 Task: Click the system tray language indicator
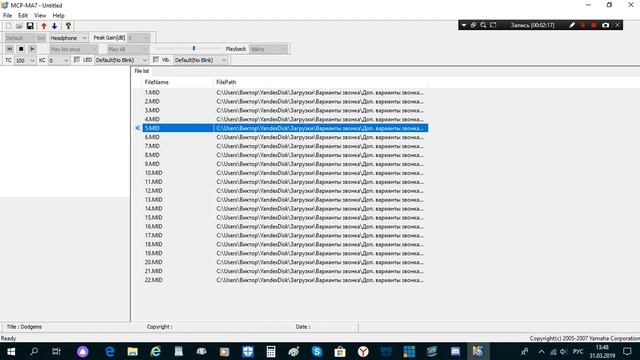578,351
